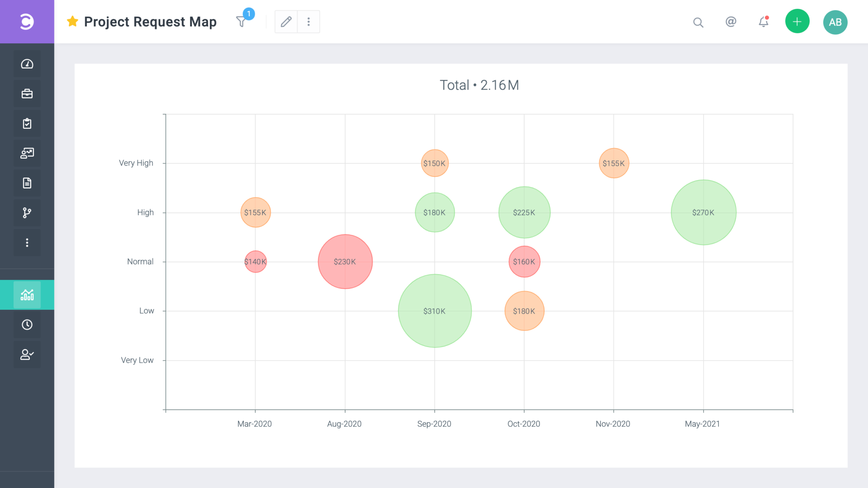Select the CRM contacts icon
The width and height of the screenshot is (868, 488).
(27, 153)
